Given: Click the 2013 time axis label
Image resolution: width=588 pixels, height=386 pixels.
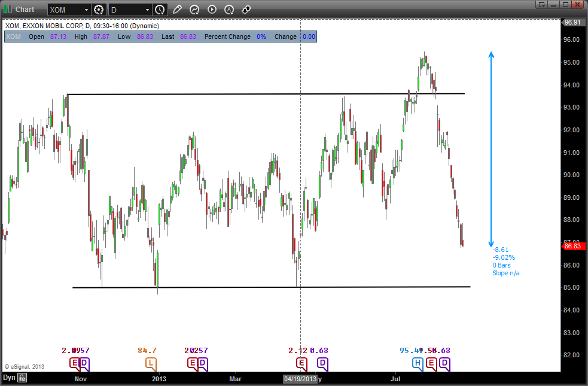Looking at the screenshot, I should click(159, 379).
